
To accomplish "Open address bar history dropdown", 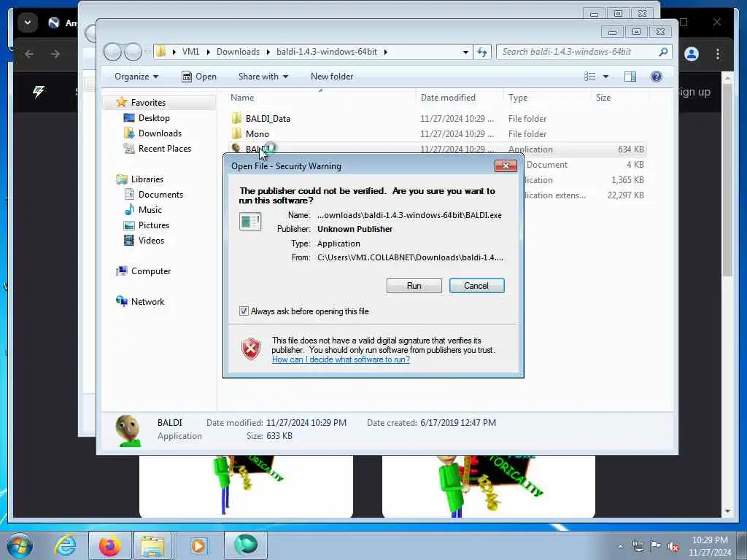I will point(465,52).
